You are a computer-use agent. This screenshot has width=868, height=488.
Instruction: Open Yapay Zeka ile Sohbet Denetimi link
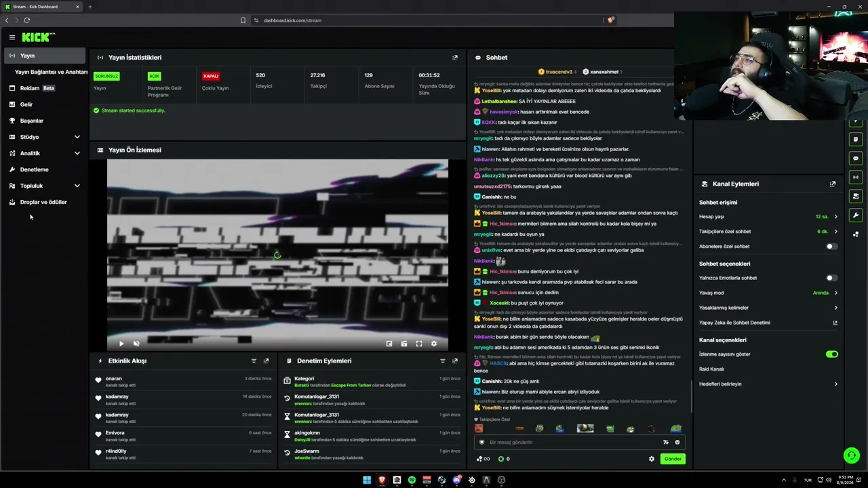(x=768, y=323)
